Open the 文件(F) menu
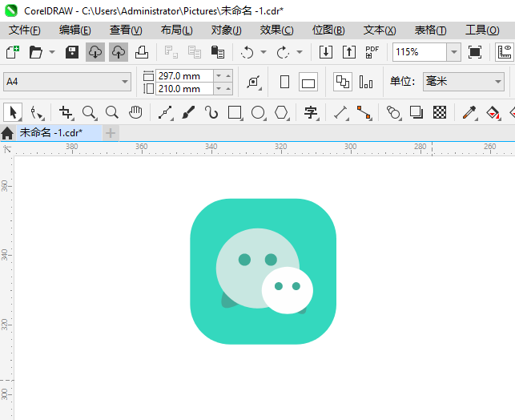The width and height of the screenshot is (515, 420). 25,30
